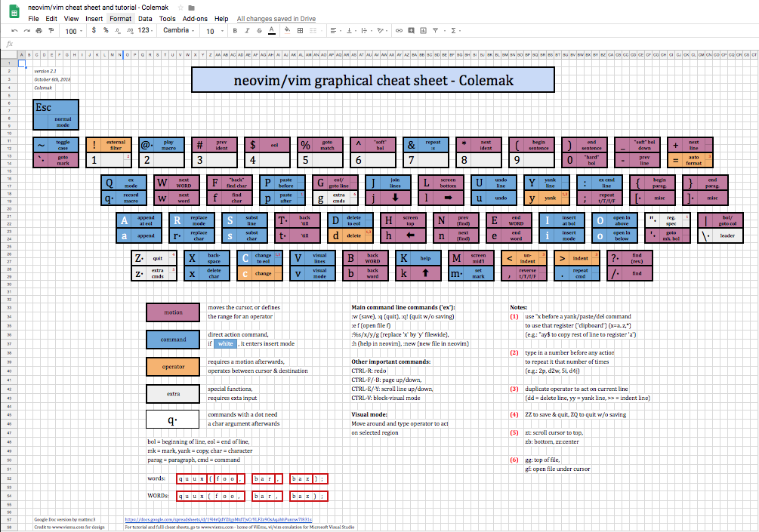Viewport: 759px width, 532px height.
Task: Click the Redo toolbar icon
Action: pyautogui.click(x=26, y=31)
